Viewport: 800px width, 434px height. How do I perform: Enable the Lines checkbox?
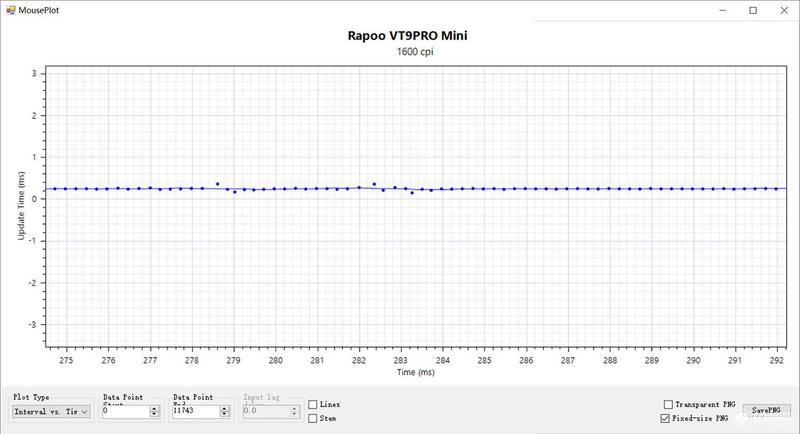[313, 404]
